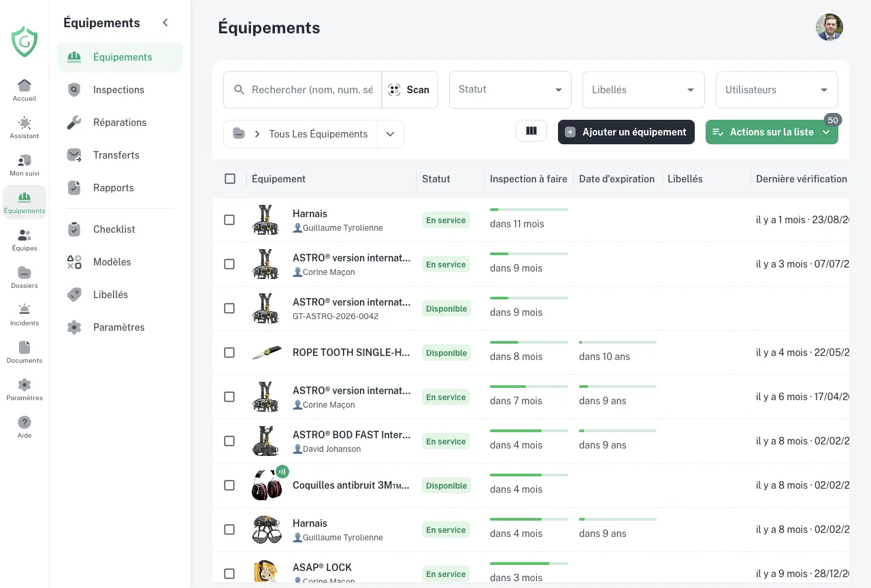
Task: Collapse the Équipements side panel chevron
Action: click(x=165, y=22)
